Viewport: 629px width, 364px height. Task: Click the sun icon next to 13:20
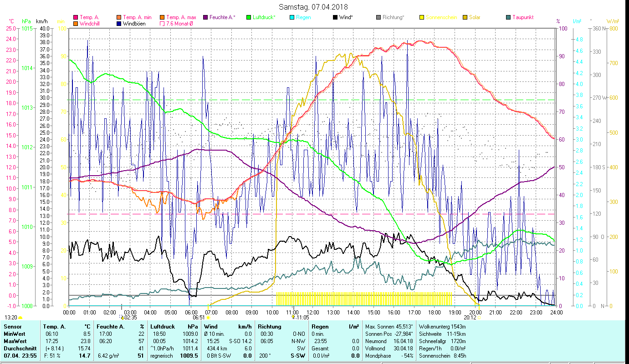click(20, 318)
